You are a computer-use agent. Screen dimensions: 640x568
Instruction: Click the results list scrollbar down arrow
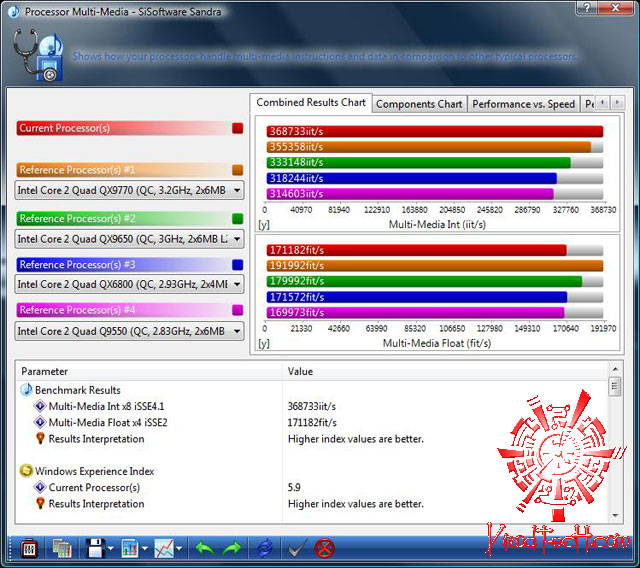pyautogui.click(x=615, y=516)
